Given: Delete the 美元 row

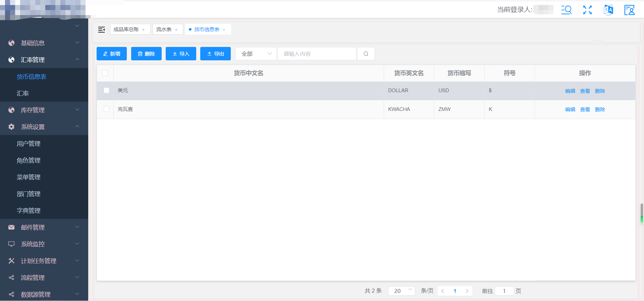Looking at the screenshot, I should coord(600,91).
